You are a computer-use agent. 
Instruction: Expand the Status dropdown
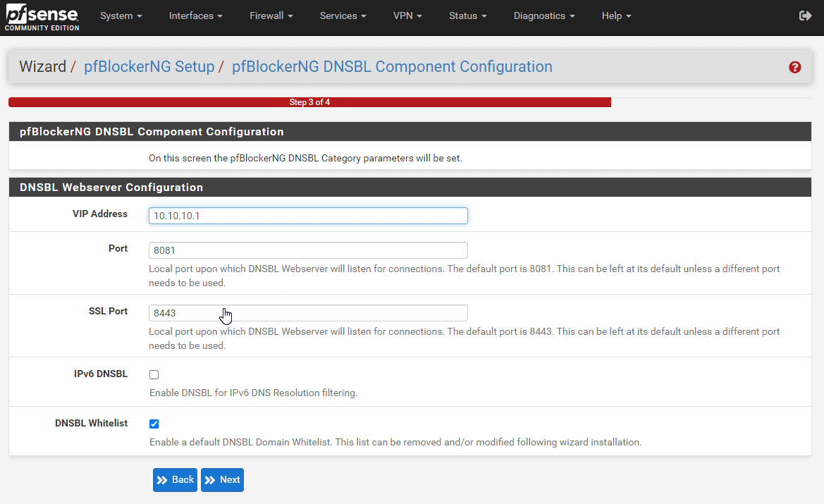467,16
